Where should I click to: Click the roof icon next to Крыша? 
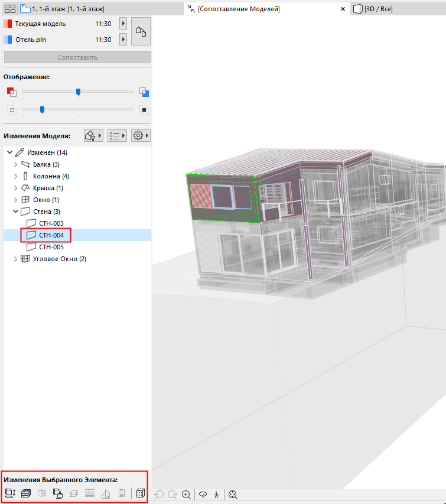coord(25,188)
